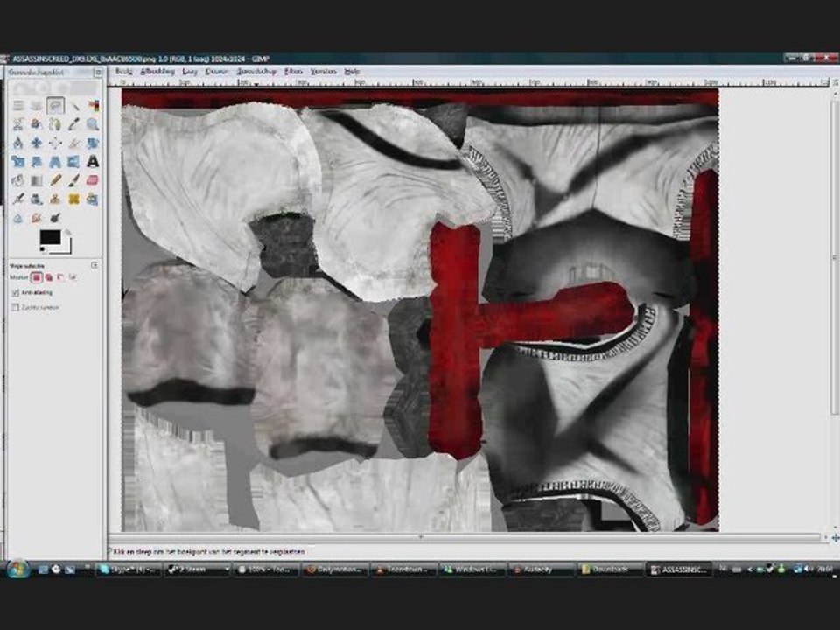Open the Laag menu
This screenshot has height=630, width=840.
(190, 71)
